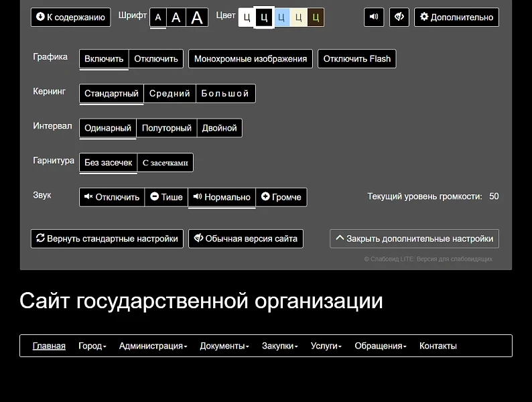
Task: Click Вернуть стандартные настройки button
Action: pyautogui.click(x=107, y=239)
